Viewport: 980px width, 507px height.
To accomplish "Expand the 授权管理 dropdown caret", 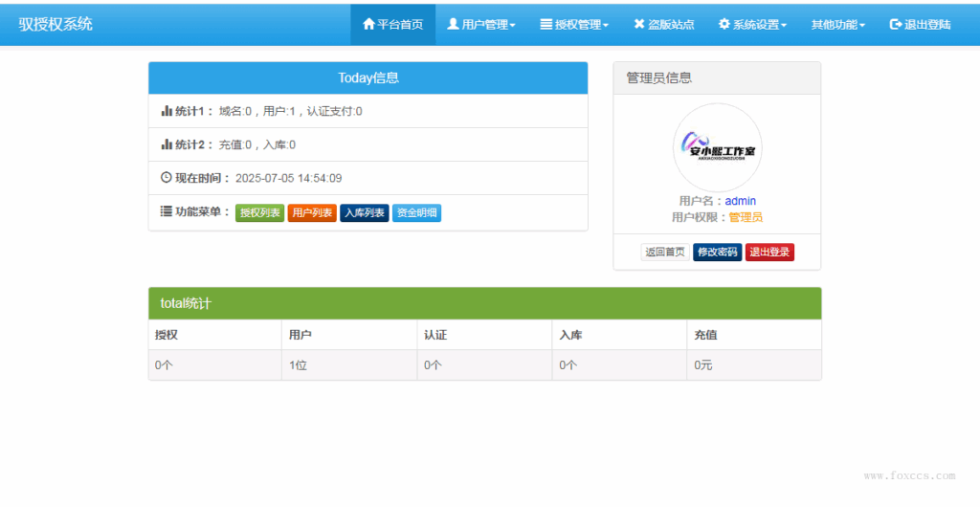I will [605, 26].
